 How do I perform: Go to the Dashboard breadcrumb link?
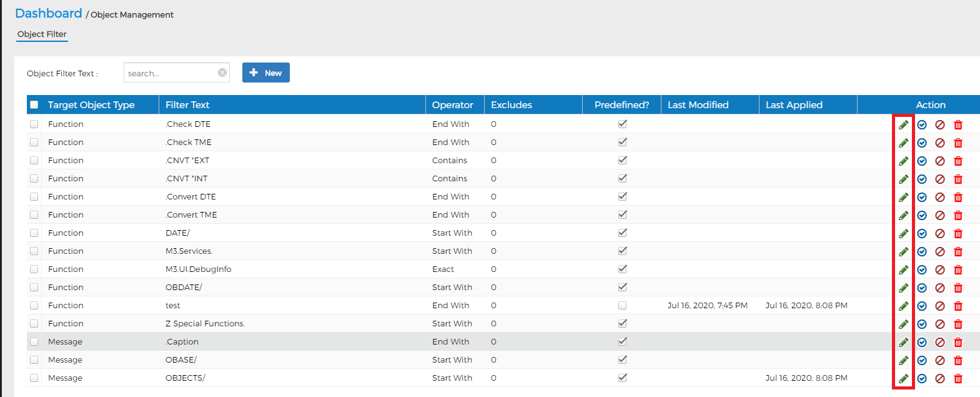[x=49, y=13]
